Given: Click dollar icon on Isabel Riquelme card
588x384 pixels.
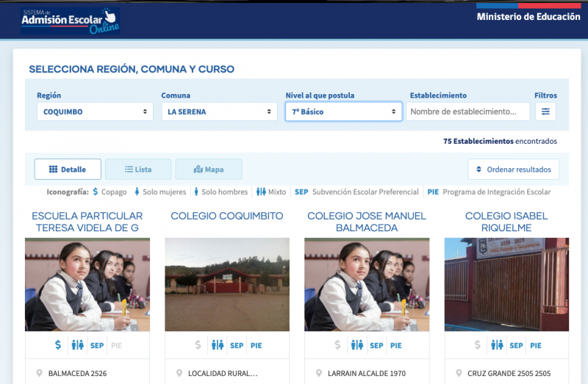Looking at the screenshot, I should click(x=477, y=344).
